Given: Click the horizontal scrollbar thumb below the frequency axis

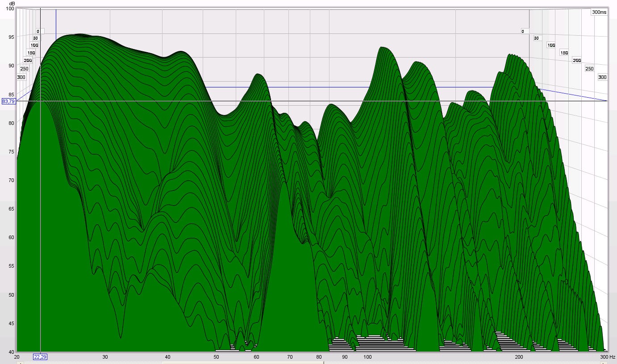Looking at the screenshot, I should coord(243,362).
